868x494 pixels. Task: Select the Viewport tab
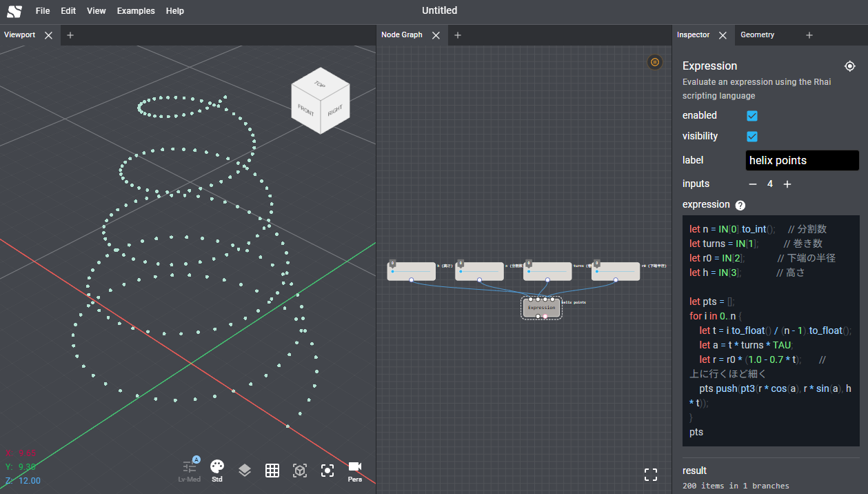click(x=19, y=35)
